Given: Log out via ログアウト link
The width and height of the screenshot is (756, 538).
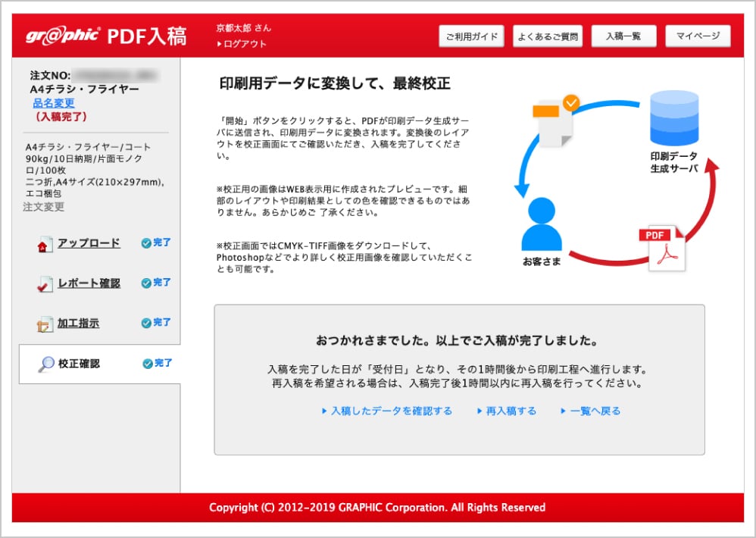Looking at the screenshot, I should [244, 44].
